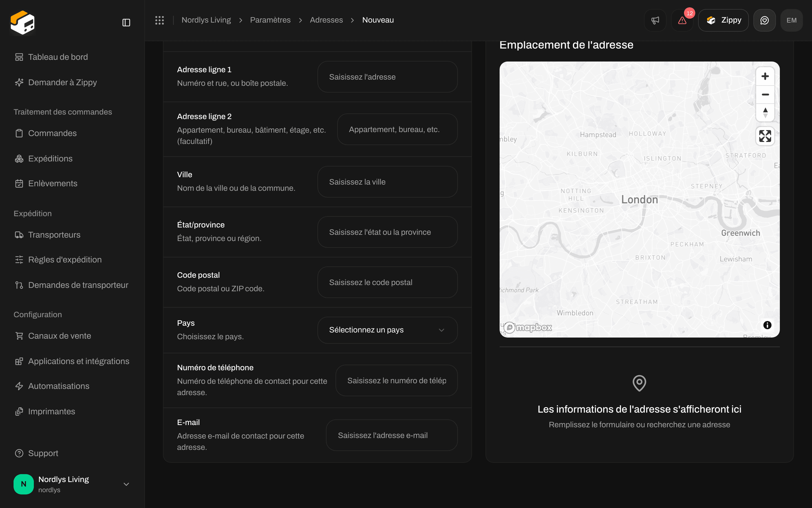
Task: Expand the Nordlys Living workspace switcher
Action: (x=72, y=484)
